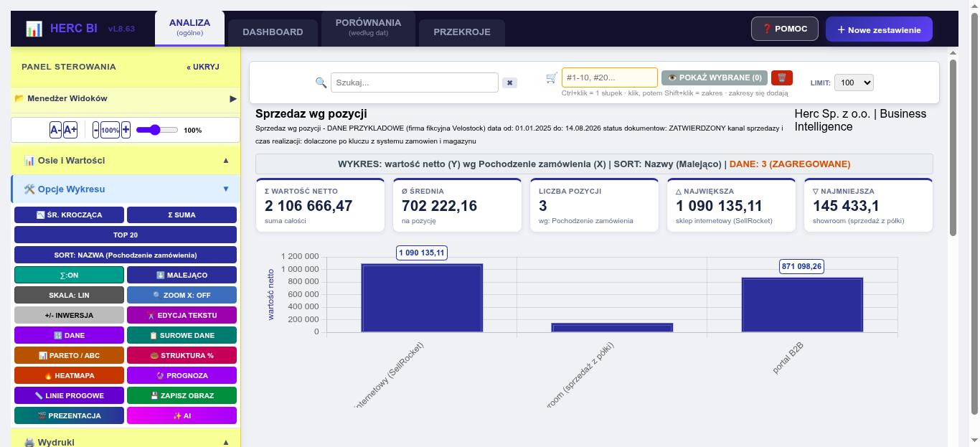
Task: Click the Sprzedaz wg pozycji title
Action: click(311, 113)
